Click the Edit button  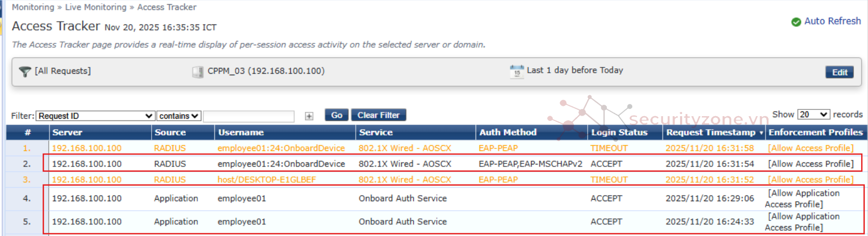coord(839,72)
